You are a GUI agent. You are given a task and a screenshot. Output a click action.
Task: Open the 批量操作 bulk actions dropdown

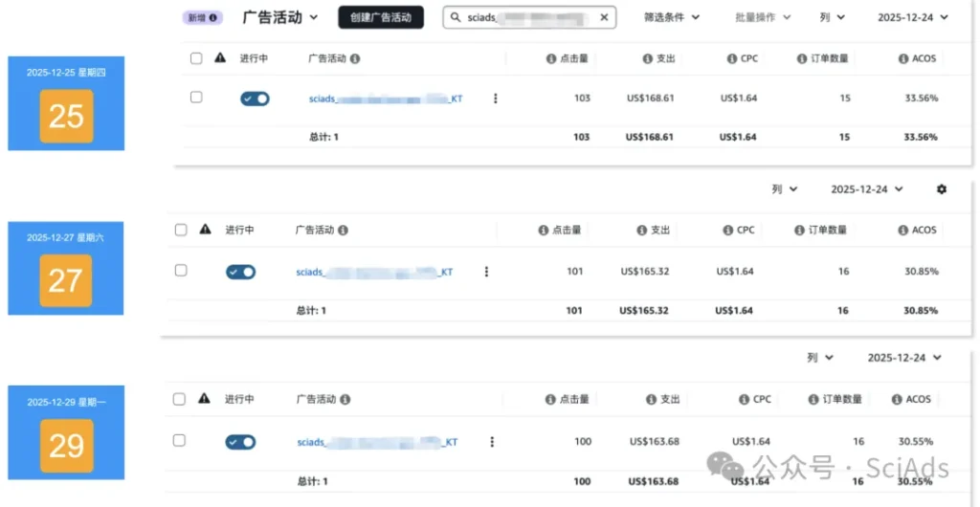pos(762,17)
